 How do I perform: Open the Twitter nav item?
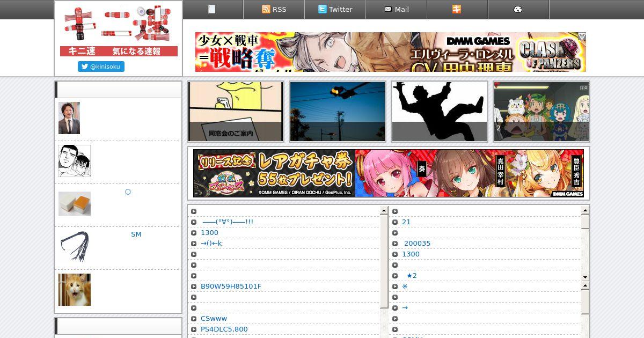coord(335,9)
